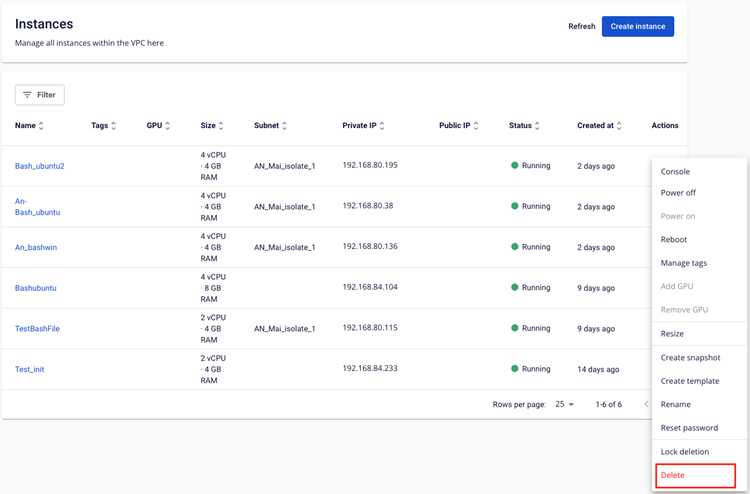Image resolution: width=750 pixels, height=494 pixels.
Task: Open the Filter options
Action: click(40, 95)
